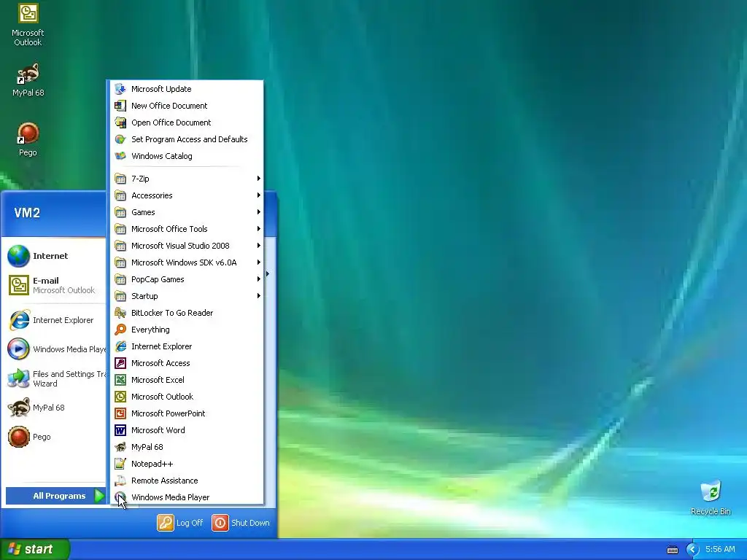Select MyPal 68 in All Programs list
Screen dimensions: 747x560
pos(187,447)
